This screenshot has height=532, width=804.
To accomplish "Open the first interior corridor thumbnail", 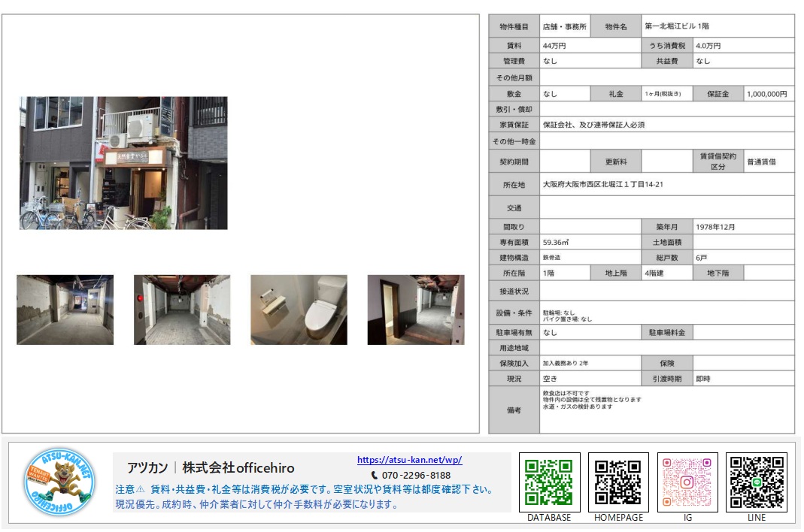I will click(x=65, y=310).
